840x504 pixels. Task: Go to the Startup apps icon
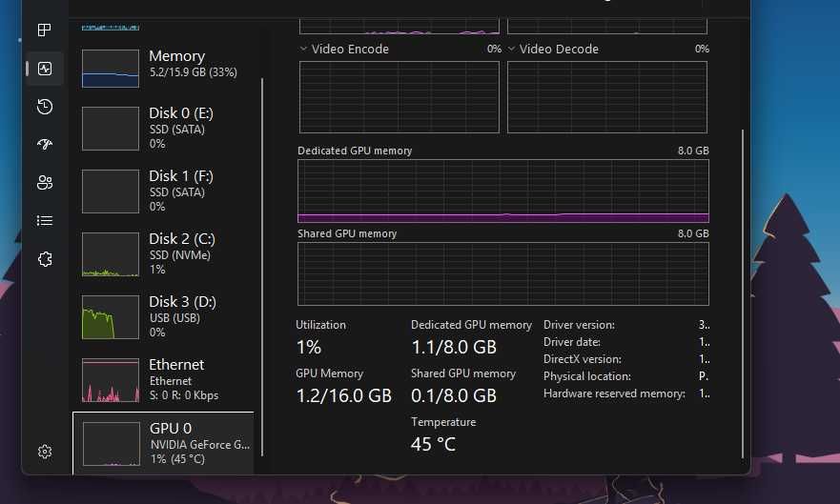tap(44, 145)
